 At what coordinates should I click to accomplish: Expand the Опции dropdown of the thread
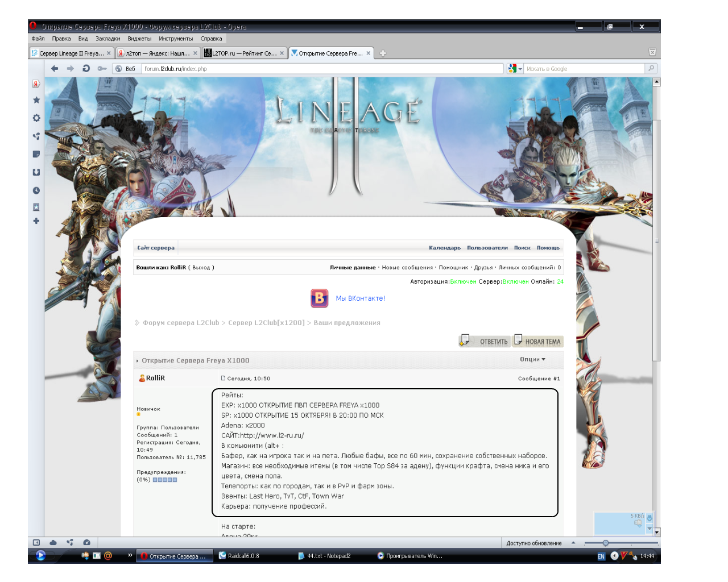point(532,359)
